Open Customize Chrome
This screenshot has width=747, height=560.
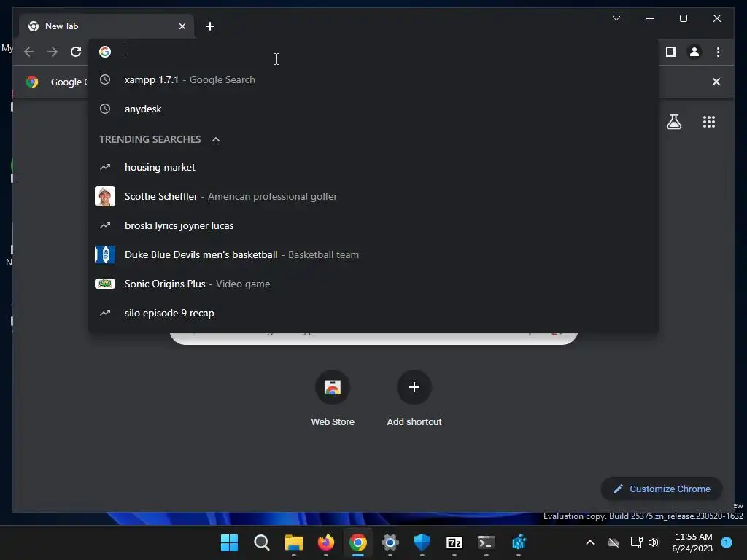point(662,489)
